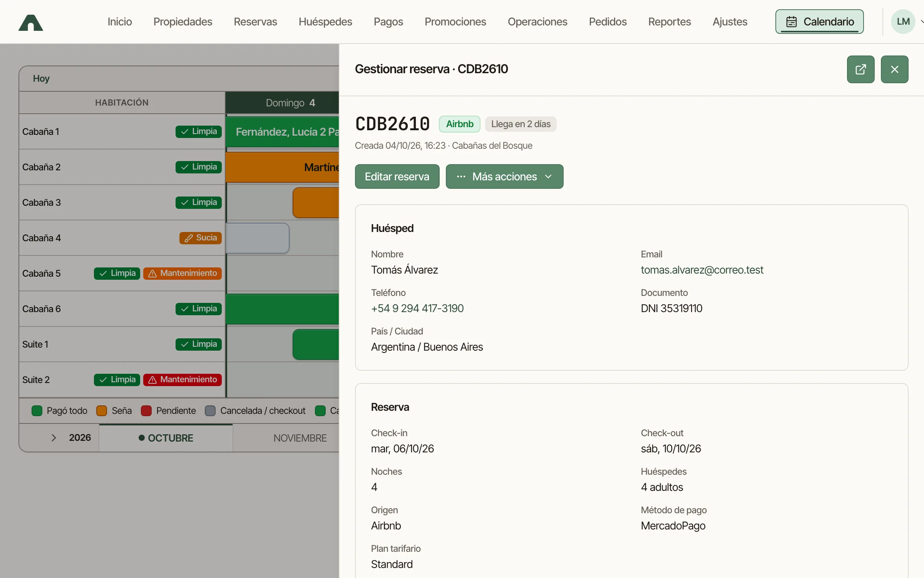Open the Propiedades menu

coord(183,22)
